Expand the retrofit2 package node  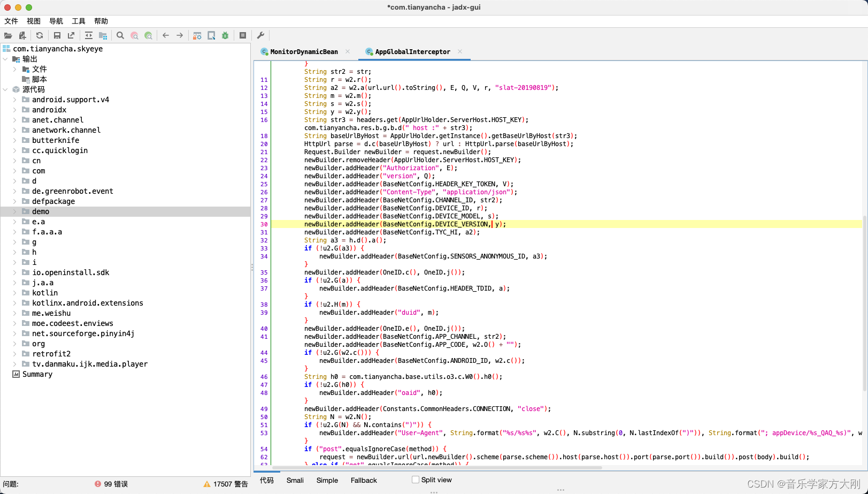(x=14, y=354)
